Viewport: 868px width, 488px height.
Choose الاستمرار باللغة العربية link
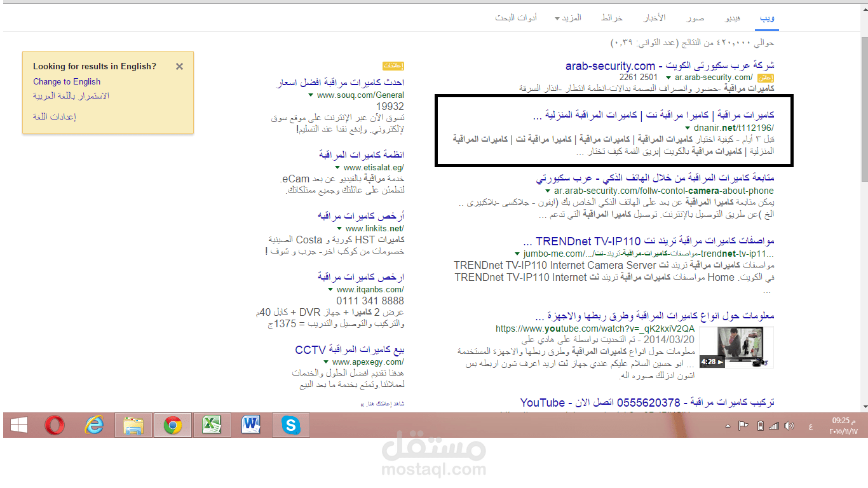tap(71, 96)
